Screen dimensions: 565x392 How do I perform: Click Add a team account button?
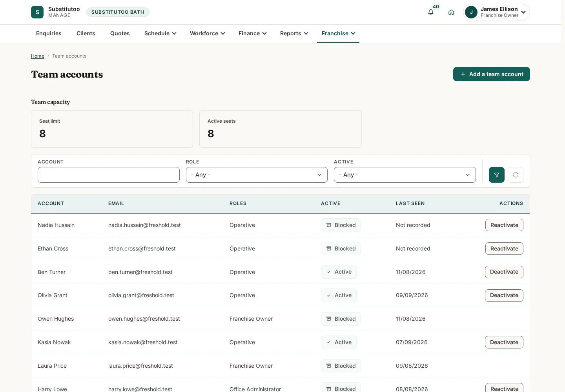pyautogui.click(x=492, y=74)
